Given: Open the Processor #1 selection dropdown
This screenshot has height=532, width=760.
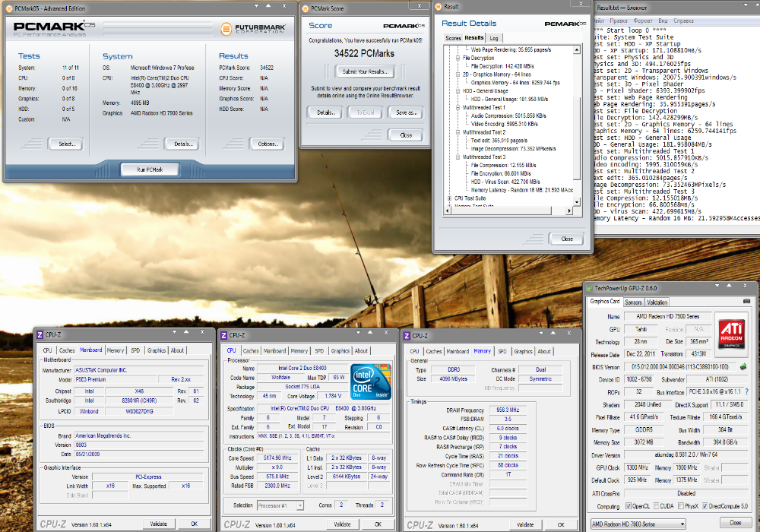Looking at the screenshot, I should (280, 505).
